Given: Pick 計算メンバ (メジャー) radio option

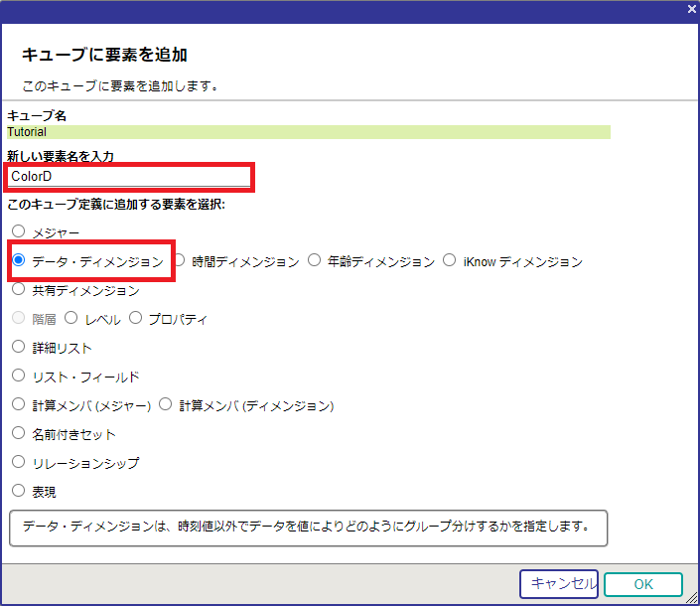Looking at the screenshot, I should (x=19, y=405).
